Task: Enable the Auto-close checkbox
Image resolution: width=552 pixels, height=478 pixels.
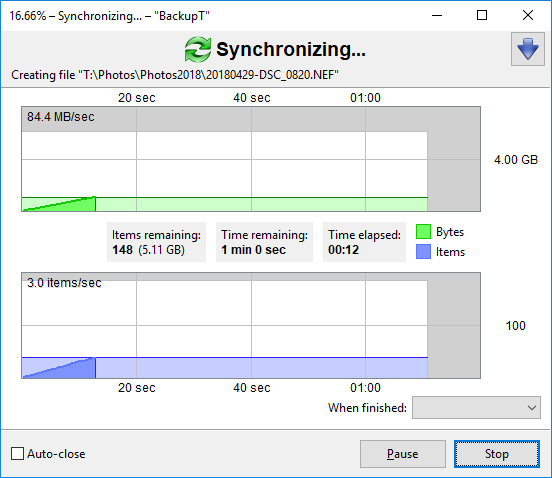Action: point(17,454)
